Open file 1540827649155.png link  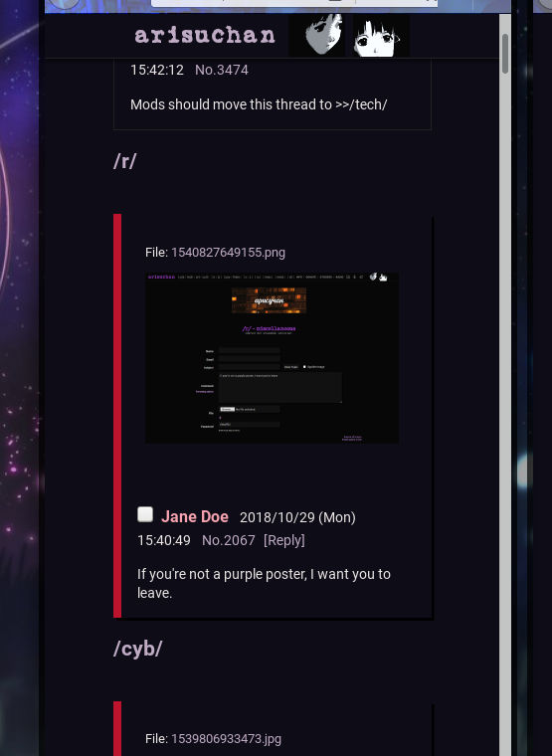point(228,252)
